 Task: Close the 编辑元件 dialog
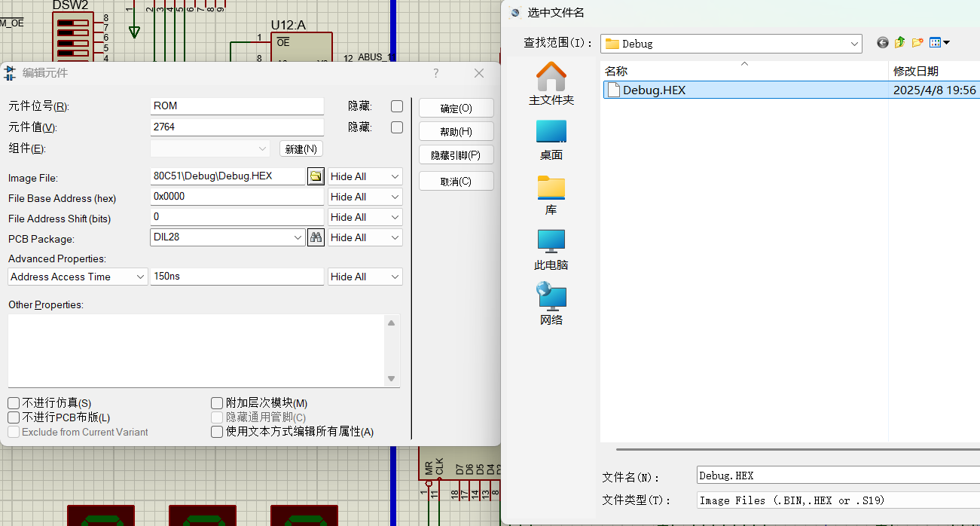pyautogui.click(x=479, y=73)
